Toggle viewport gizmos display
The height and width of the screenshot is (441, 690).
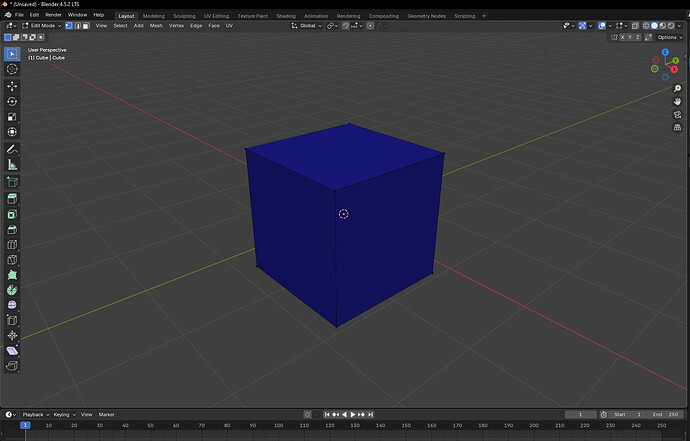[582, 26]
